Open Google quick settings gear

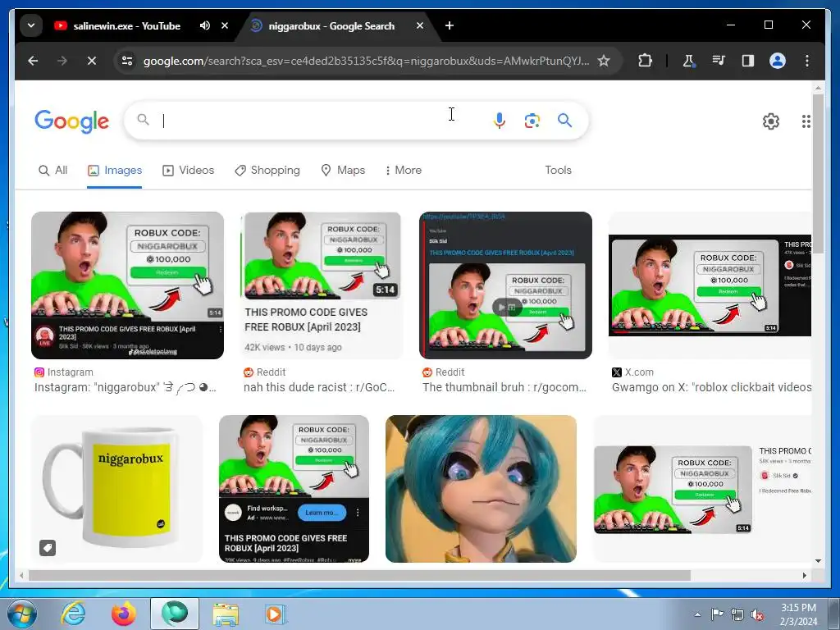pyautogui.click(x=771, y=121)
